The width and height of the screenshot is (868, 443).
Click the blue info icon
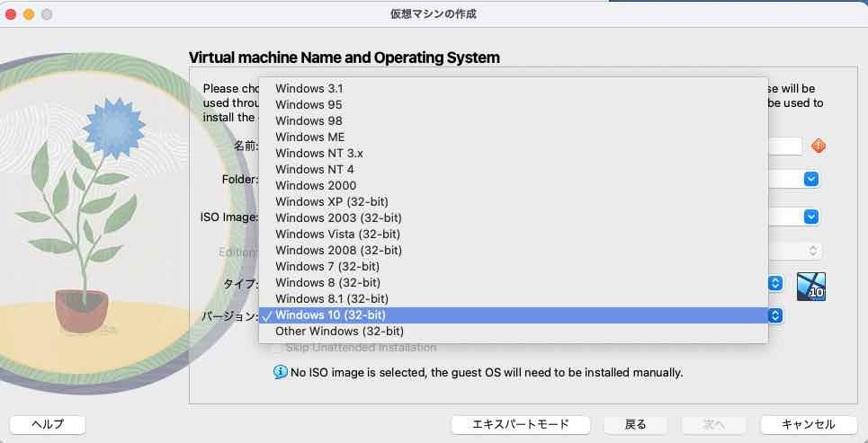point(280,372)
